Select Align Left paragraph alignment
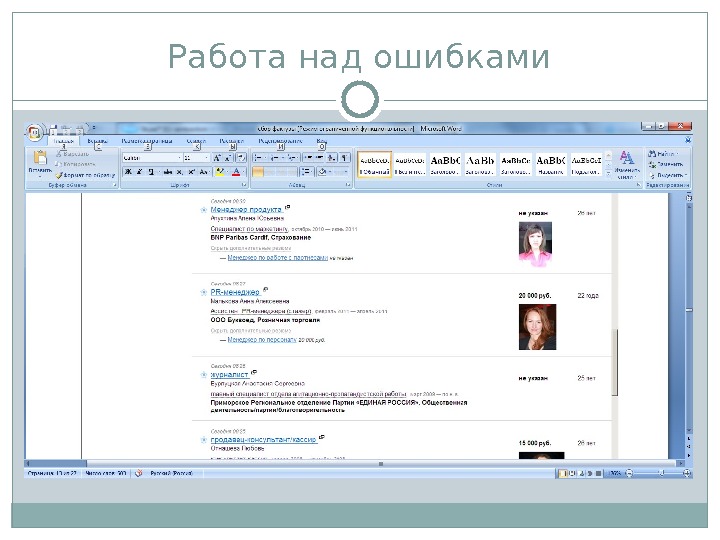720x540 pixels. point(258,172)
